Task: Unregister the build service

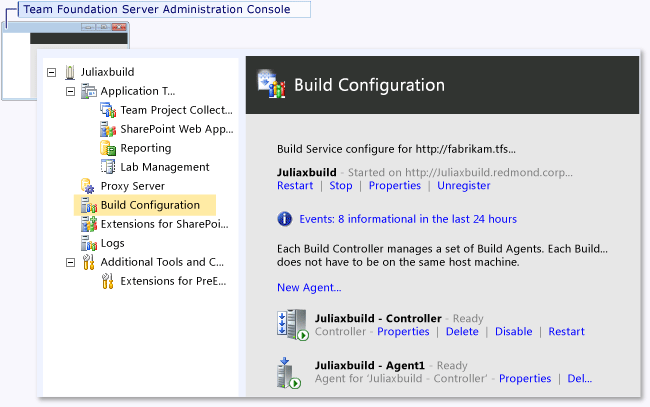Action: click(463, 186)
